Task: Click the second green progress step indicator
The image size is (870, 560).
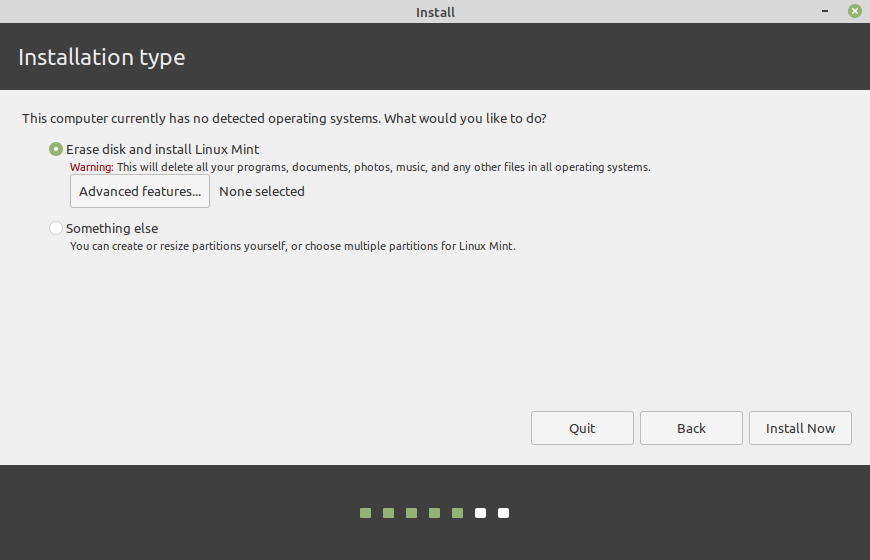Action: [388, 513]
